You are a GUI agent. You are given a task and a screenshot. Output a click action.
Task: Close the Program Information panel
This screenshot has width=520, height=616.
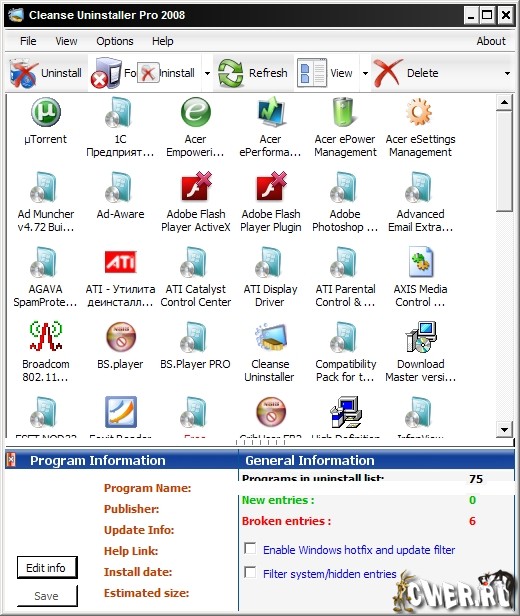(12, 459)
